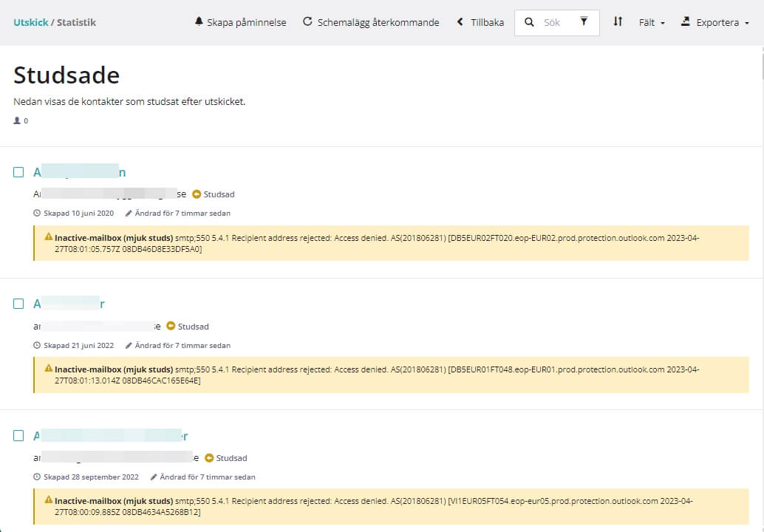This screenshot has height=532, width=764.
Task: Click the magnifier search icon
Action: coord(529,22)
